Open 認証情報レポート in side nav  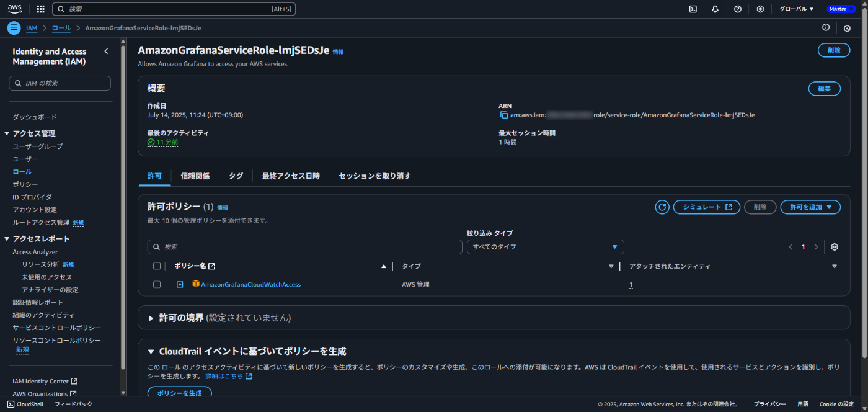tap(38, 302)
